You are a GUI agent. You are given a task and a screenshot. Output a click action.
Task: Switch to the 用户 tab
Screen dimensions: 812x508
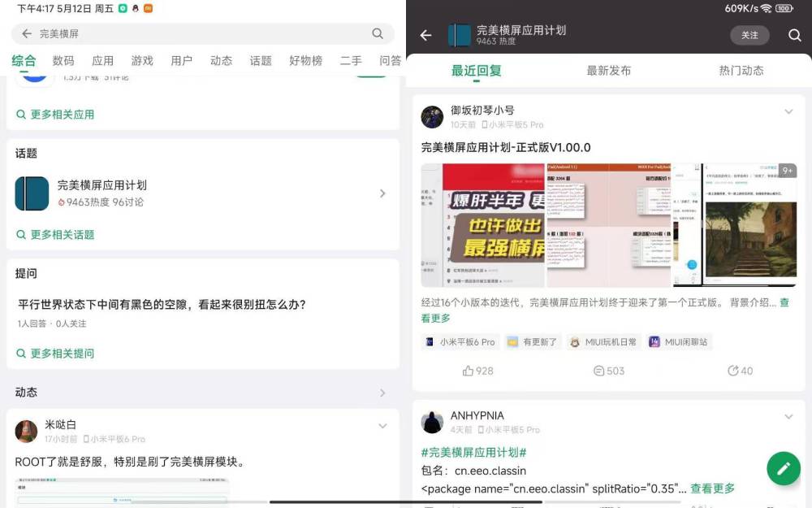click(x=182, y=61)
